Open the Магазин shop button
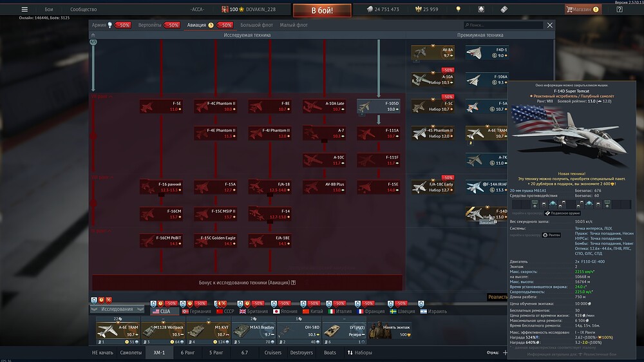The height and width of the screenshot is (362, 644). (x=582, y=9)
